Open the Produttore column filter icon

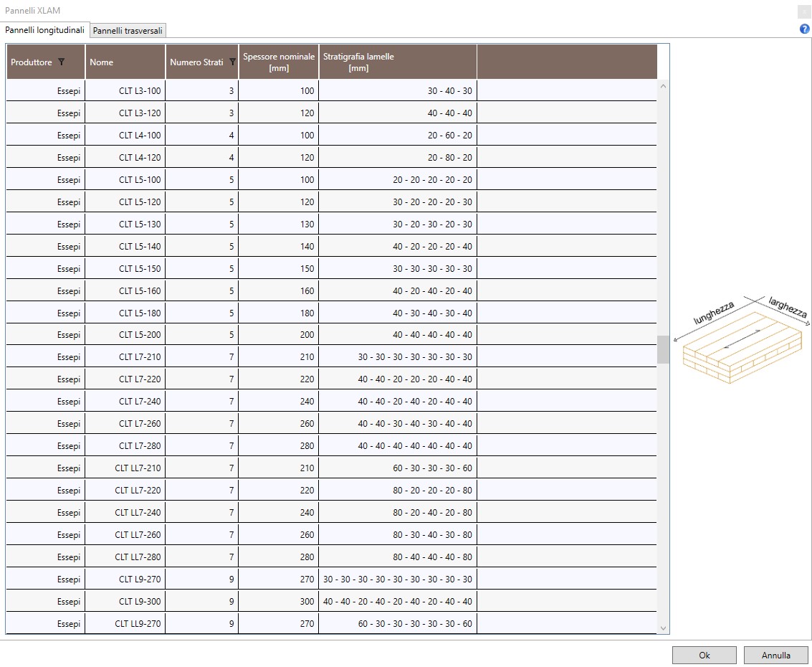61,62
